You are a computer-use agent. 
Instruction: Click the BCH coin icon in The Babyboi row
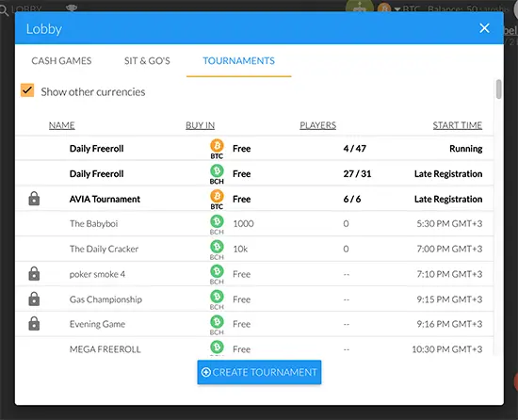click(217, 221)
